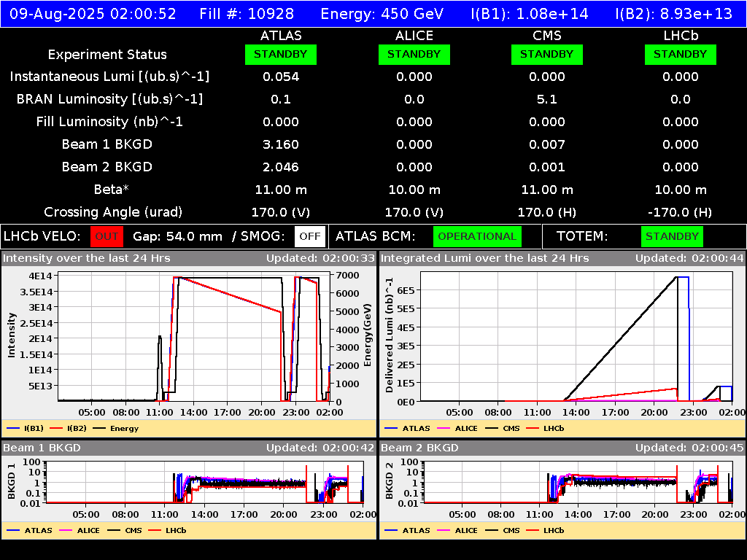Click the Beam 1 BKGD table row label
The width and height of the screenshot is (747, 560).
pos(107,144)
